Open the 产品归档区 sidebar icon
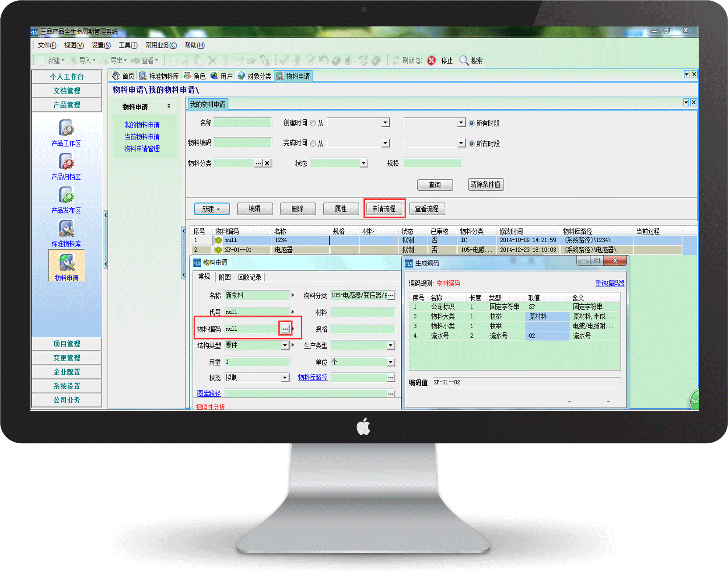Viewport: 728px width, 576px height. 66,162
